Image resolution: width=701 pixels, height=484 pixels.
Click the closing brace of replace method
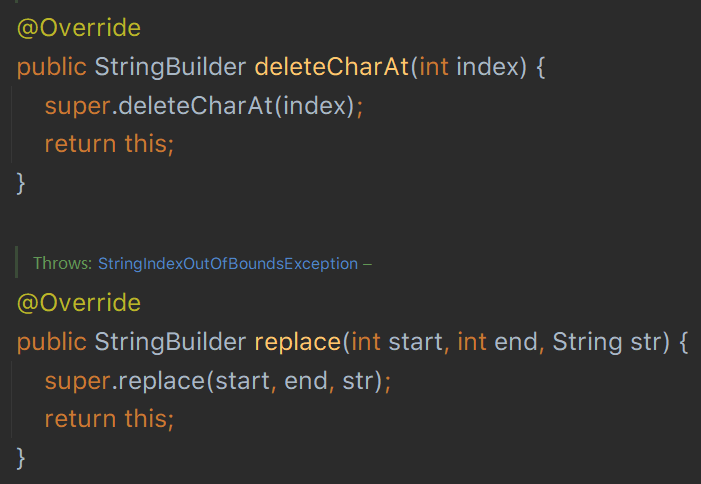tap(21, 457)
